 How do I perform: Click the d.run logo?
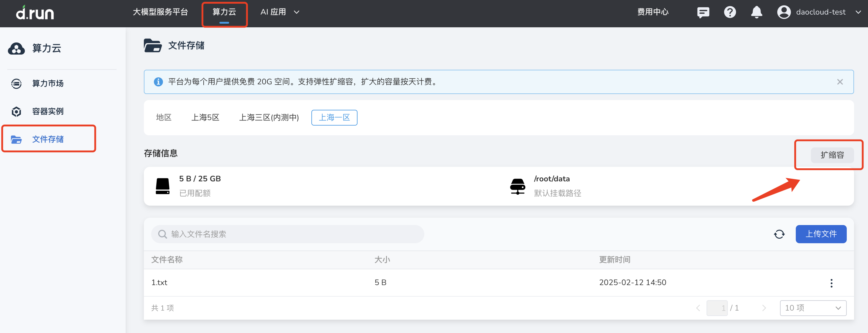pyautogui.click(x=35, y=13)
